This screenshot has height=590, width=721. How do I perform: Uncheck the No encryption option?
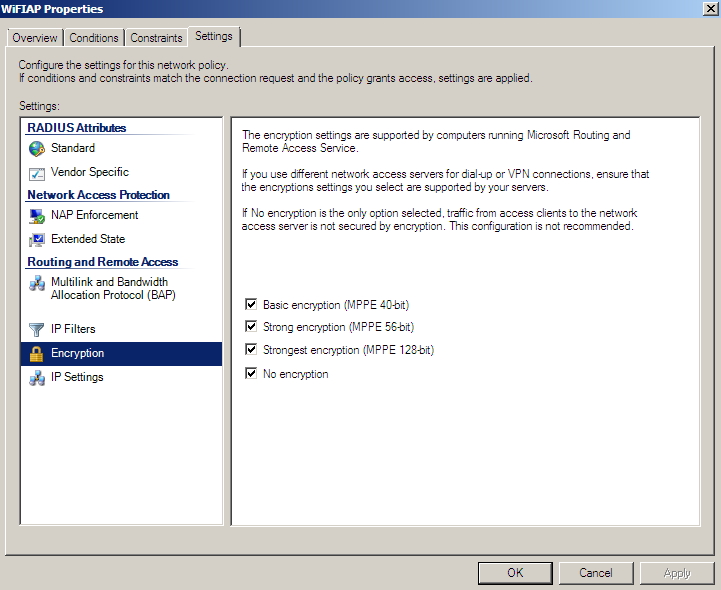[x=250, y=374]
